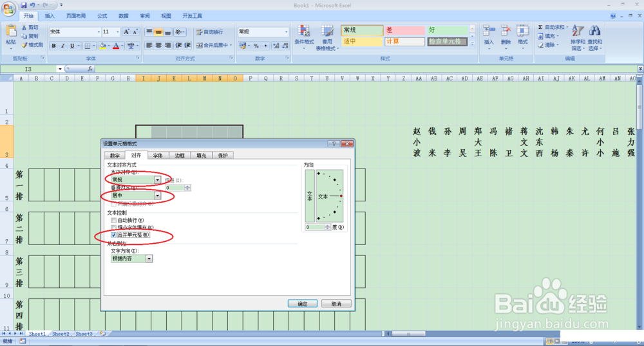
Task: Click the Save icon in quick access toolbar
Action: point(23,5)
